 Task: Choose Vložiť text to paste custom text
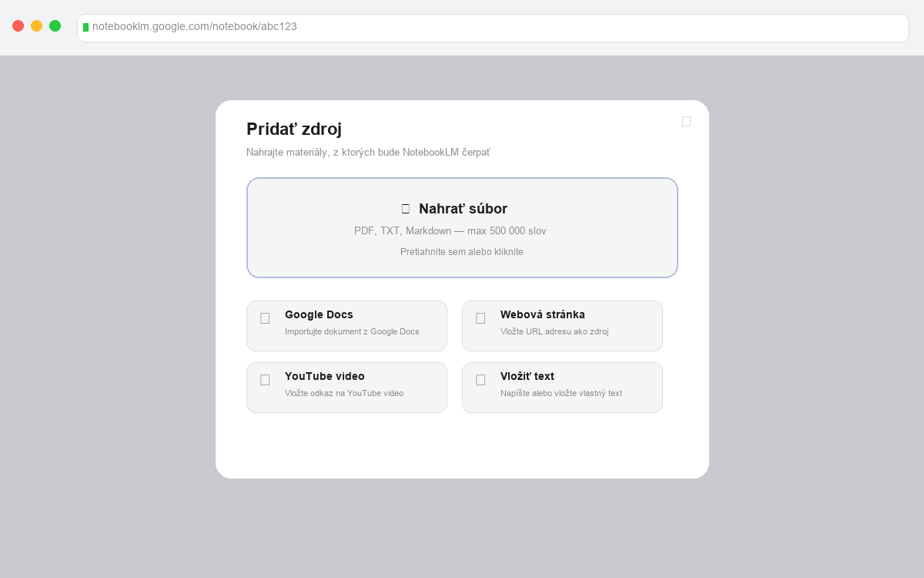click(x=562, y=387)
